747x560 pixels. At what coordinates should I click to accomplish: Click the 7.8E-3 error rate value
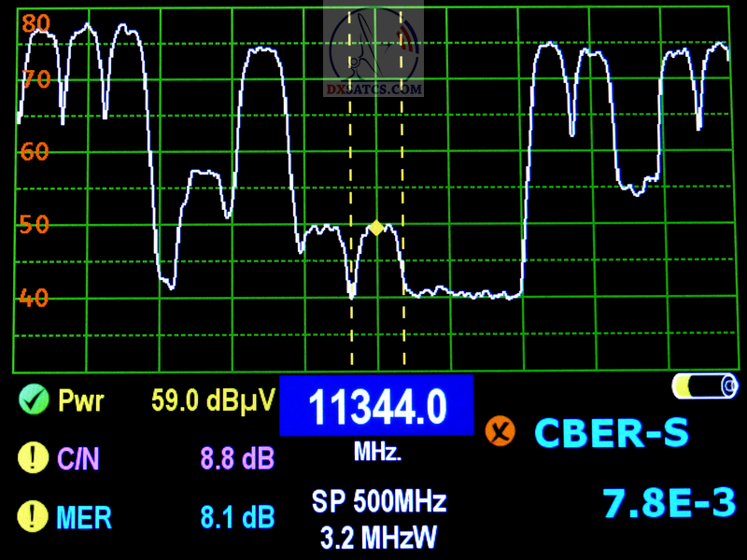point(669,504)
